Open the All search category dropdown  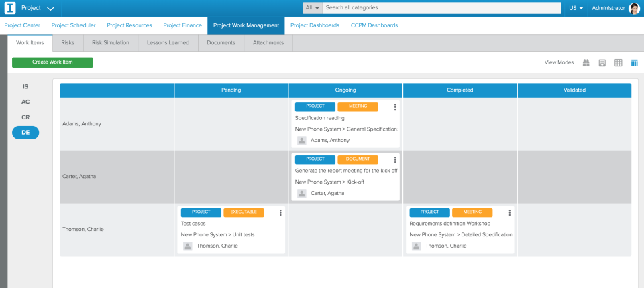[x=313, y=8]
